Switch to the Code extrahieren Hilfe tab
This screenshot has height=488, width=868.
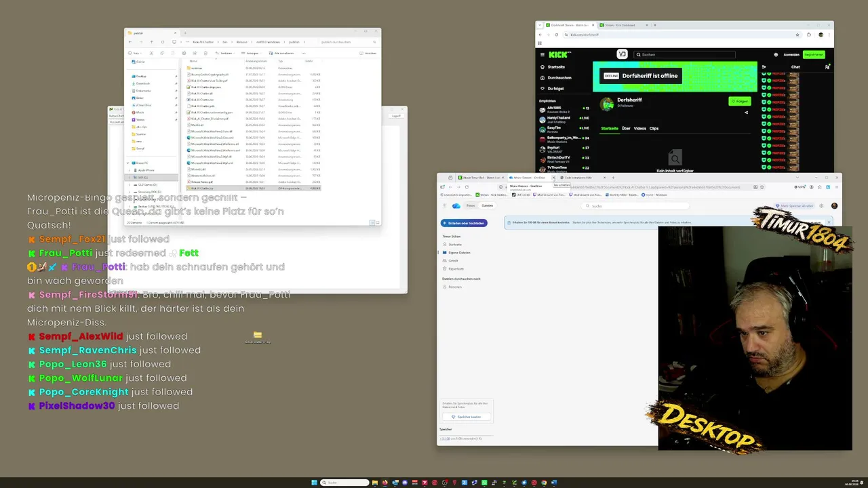pos(583,178)
